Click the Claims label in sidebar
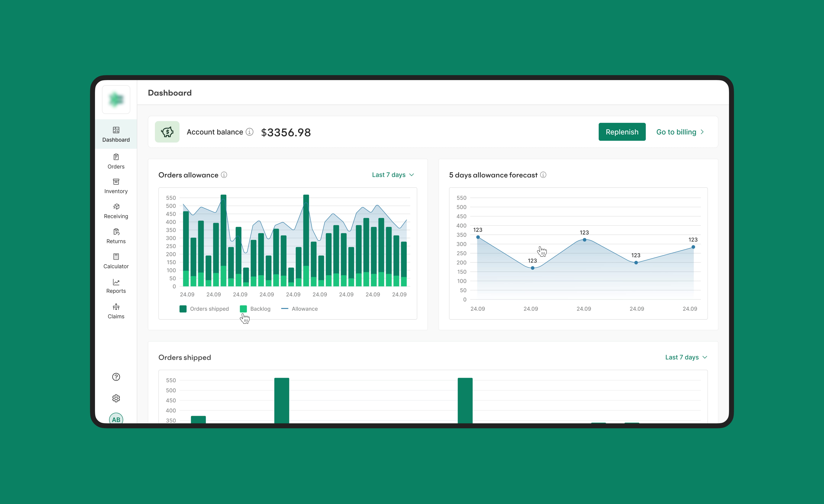 point(116,316)
